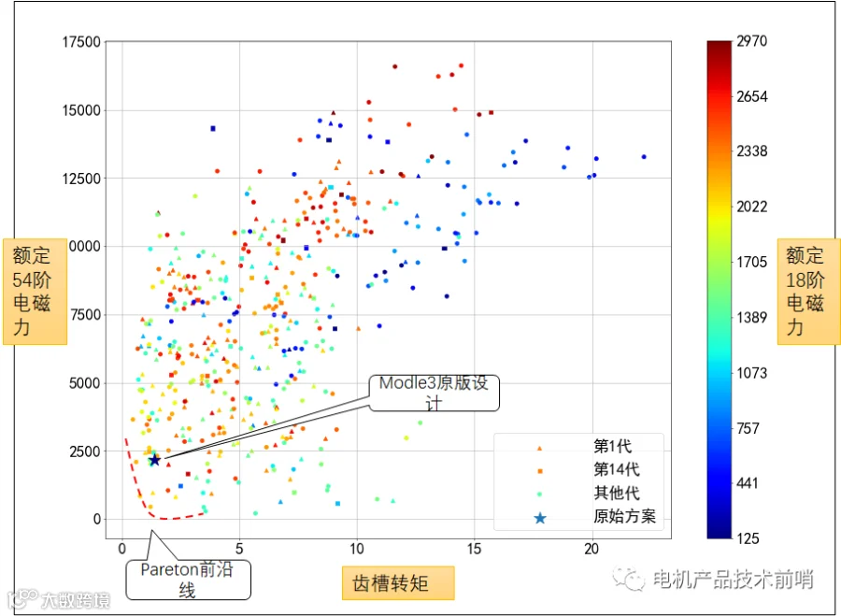This screenshot has height=616, width=841.
Task: Click the 7500 y-axis tick label
Action: 85,315
